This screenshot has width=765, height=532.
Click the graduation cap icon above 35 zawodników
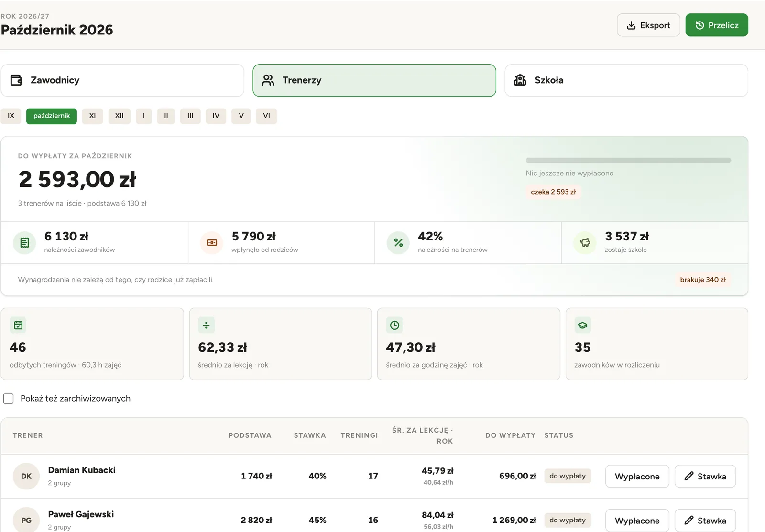click(x=583, y=325)
